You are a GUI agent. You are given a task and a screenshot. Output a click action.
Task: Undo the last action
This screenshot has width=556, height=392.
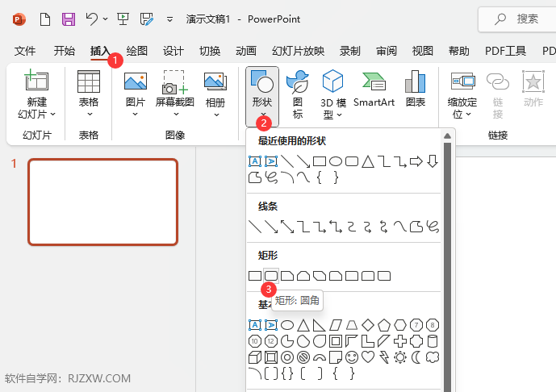92,19
